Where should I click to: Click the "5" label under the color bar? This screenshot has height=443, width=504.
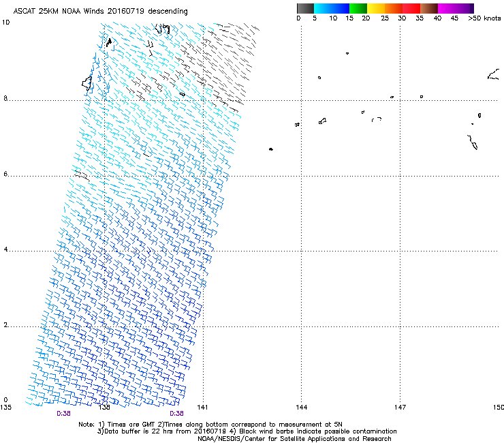click(315, 18)
